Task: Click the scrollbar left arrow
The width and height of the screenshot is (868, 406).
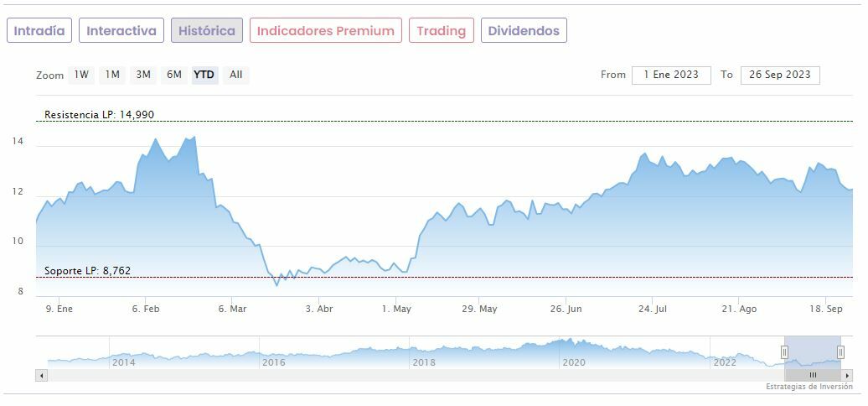Action: point(42,375)
